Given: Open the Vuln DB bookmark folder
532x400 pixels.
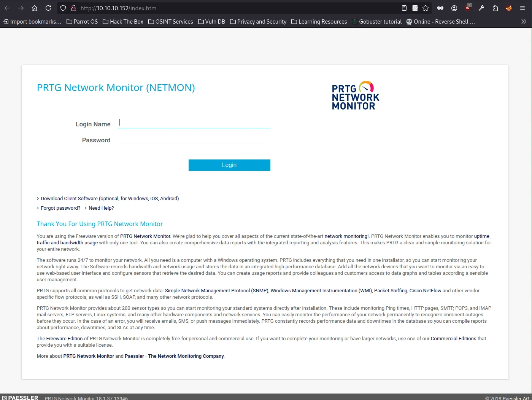Looking at the screenshot, I should [211, 22].
